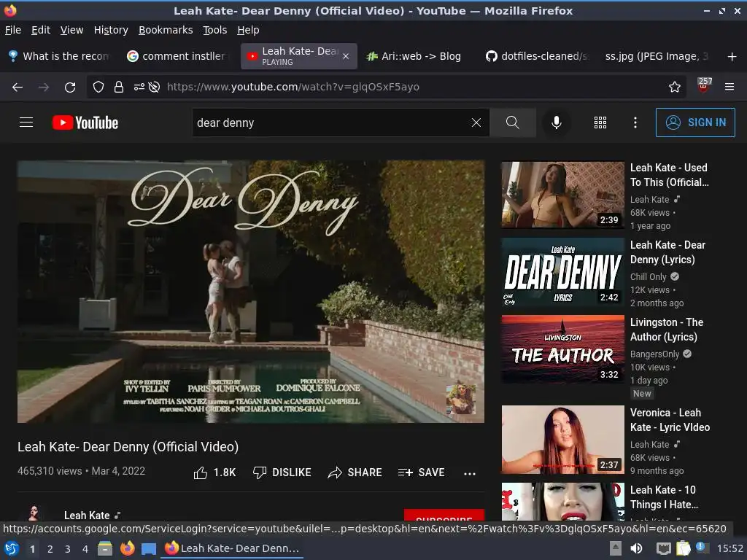Image resolution: width=747 pixels, height=560 pixels.
Task: Open more actions ellipsis under video
Action: [470, 473]
